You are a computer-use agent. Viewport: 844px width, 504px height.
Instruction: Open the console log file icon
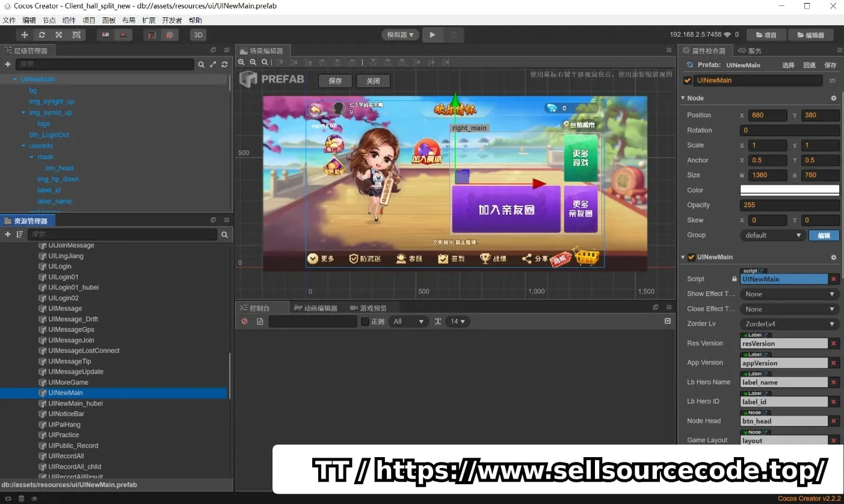260,322
